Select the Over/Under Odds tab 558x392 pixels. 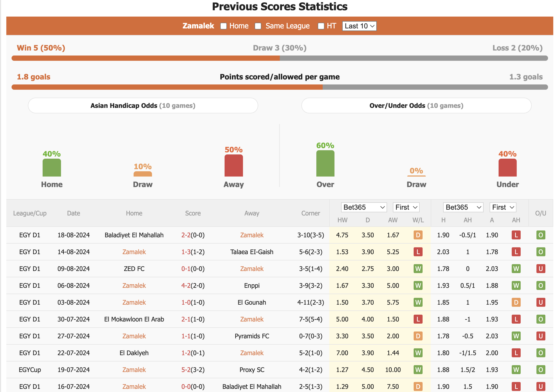pos(417,105)
